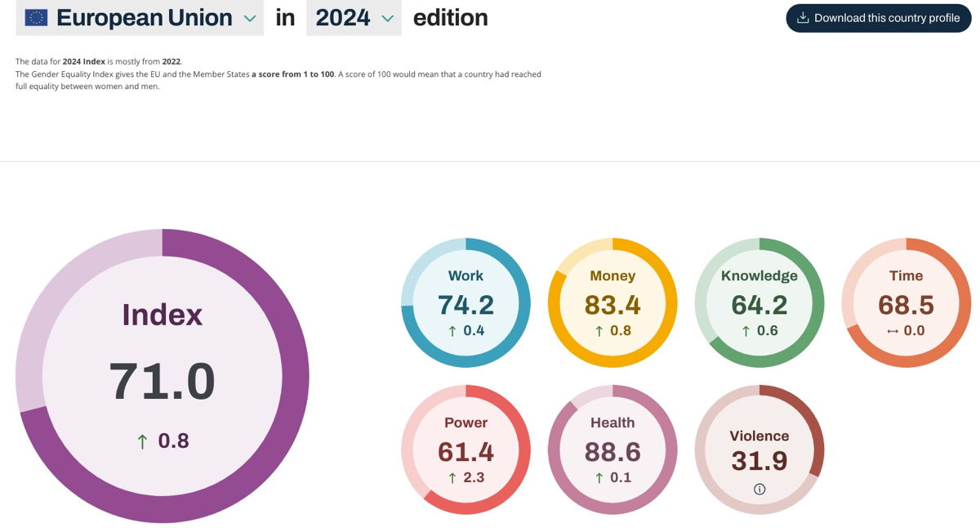
Task: Click the Index change value 0.8
Action: pyautogui.click(x=173, y=441)
